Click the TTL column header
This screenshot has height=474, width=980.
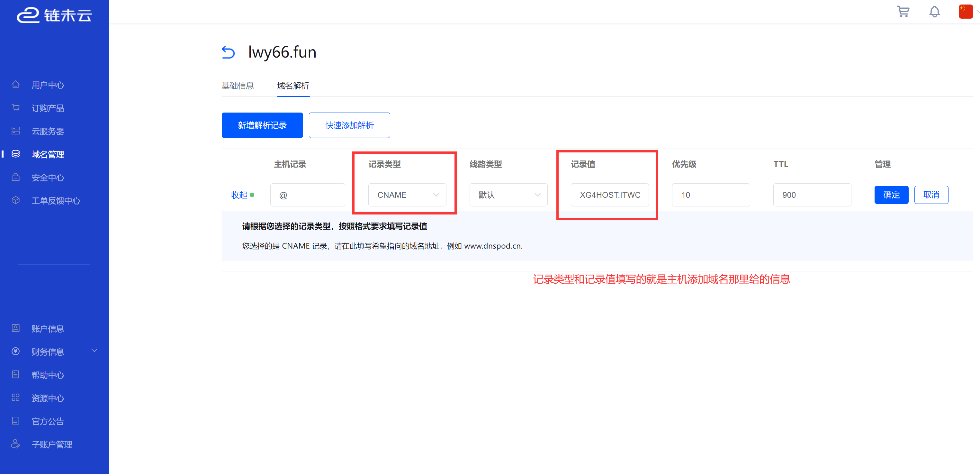coord(781,164)
